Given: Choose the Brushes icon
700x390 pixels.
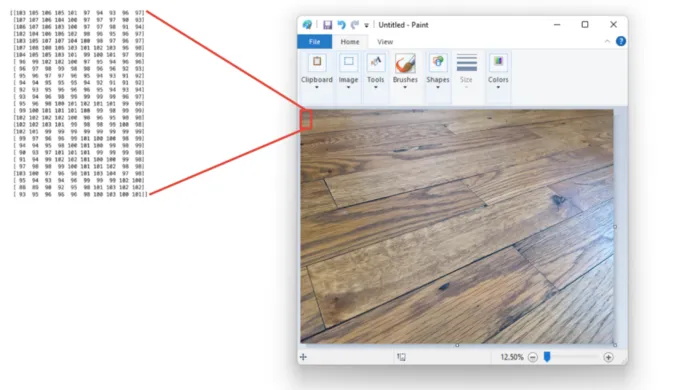Looking at the screenshot, I should point(405,63).
